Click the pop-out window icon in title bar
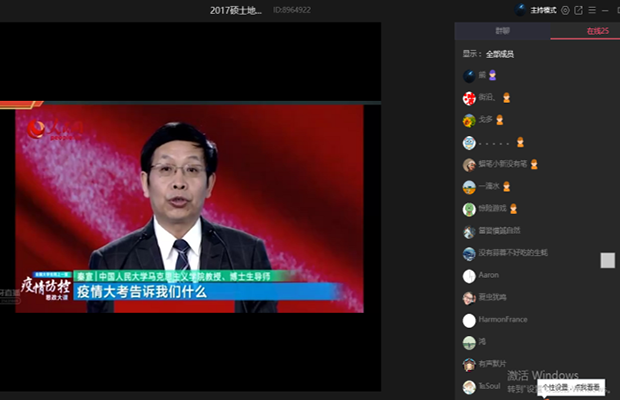This screenshot has width=620, height=400. pos(578,10)
